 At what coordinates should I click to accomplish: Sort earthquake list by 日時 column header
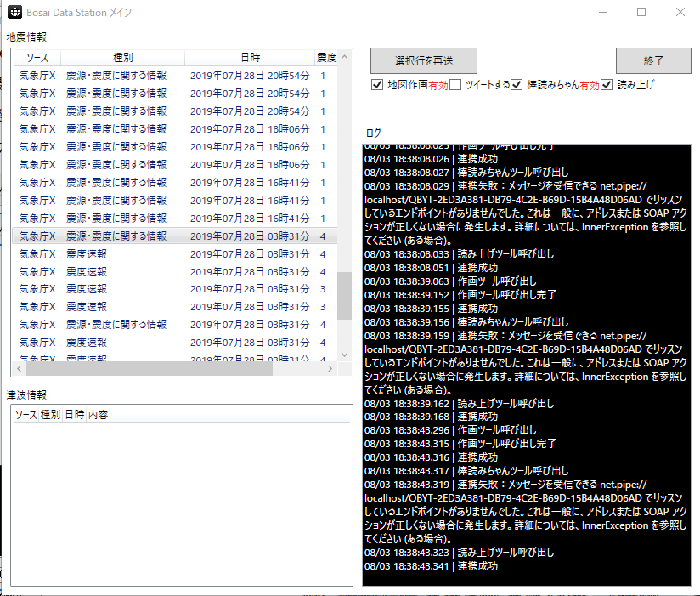tap(250, 58)
